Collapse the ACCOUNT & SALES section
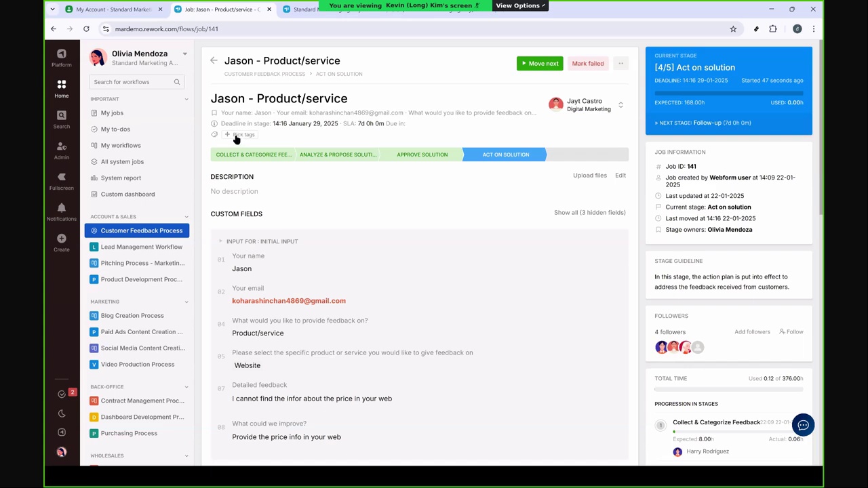This screenshot has width=868, height=488. 186,217
